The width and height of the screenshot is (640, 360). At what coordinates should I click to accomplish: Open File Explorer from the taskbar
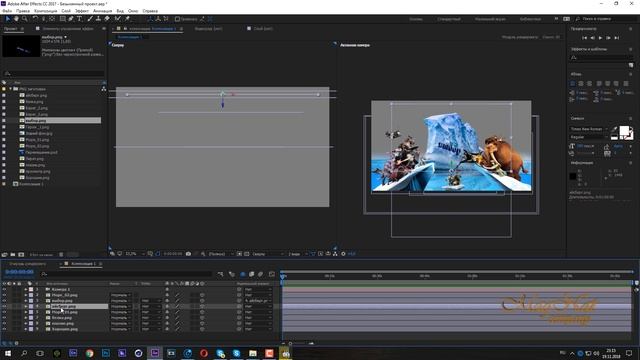pyautogui.click(x=253, y=353)
